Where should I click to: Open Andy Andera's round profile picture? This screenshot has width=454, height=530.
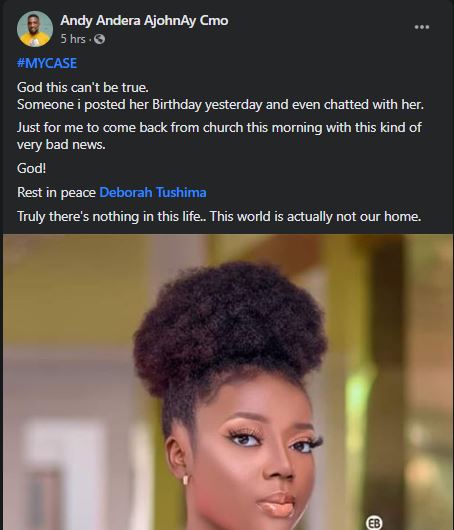coord(35,29)
